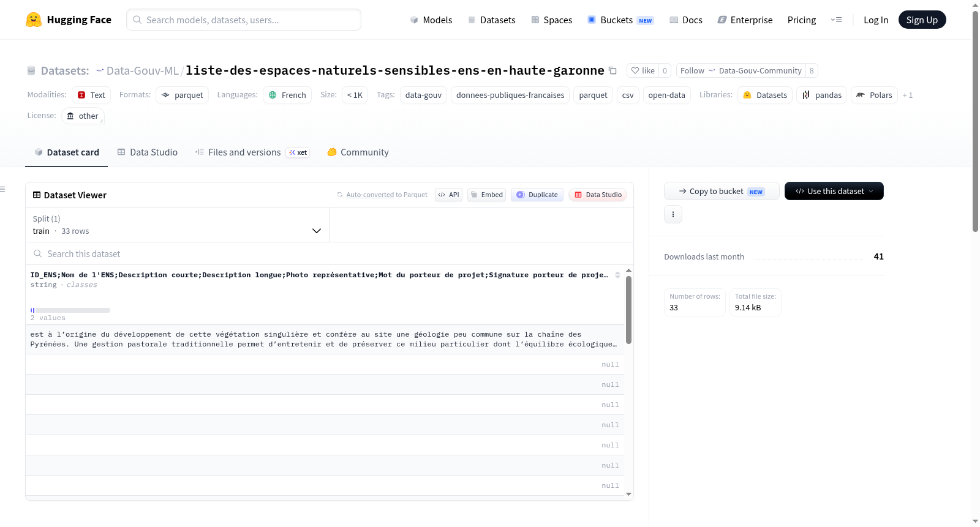Click the like count '0' badge

click(665, 70)
